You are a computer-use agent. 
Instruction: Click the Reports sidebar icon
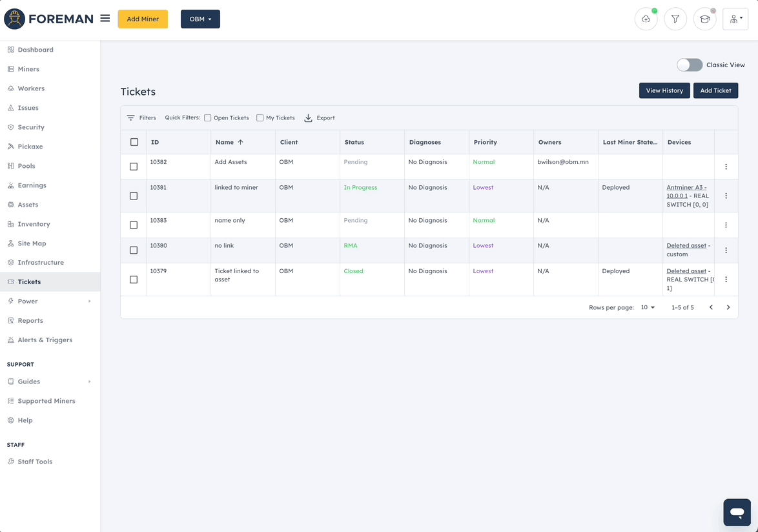(x=10, y=320)
